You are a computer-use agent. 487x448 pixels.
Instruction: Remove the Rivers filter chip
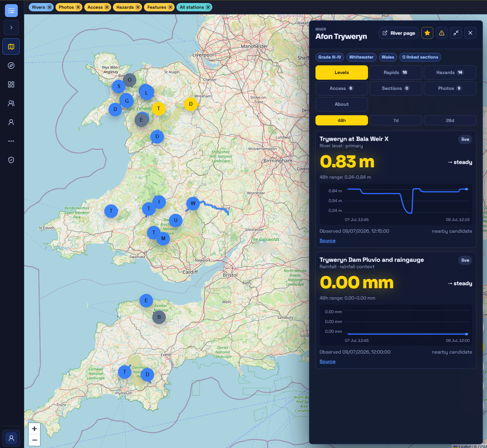[x=49, y=7]
